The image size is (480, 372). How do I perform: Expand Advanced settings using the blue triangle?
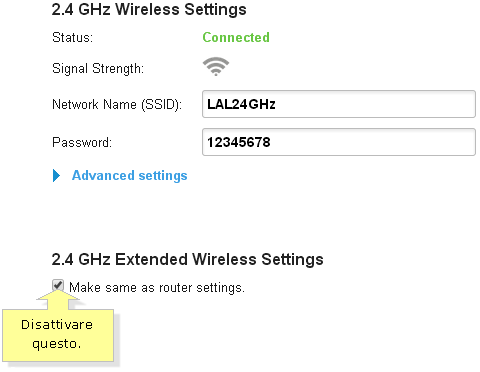56,175
